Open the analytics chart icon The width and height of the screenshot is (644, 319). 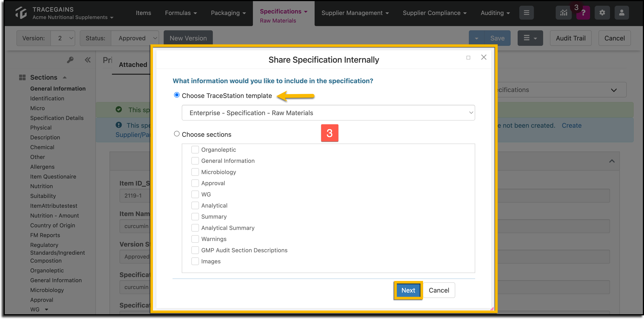click(563, 13)
